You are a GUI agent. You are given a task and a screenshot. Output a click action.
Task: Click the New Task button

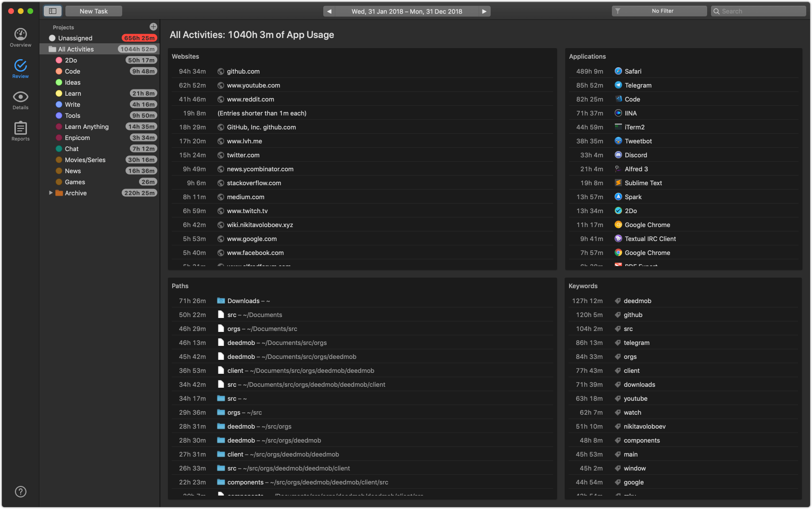tap(94, 11)
